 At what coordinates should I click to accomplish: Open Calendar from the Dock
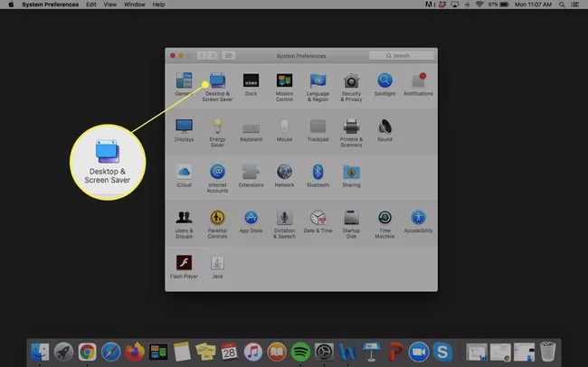pyautogui.click(x=229, y=352)
